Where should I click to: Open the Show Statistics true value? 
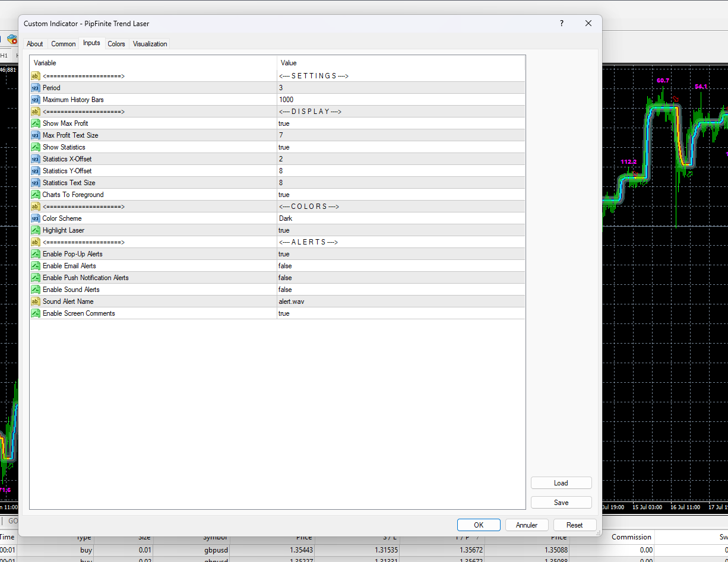pyautogui.click(x=401, y=147)
